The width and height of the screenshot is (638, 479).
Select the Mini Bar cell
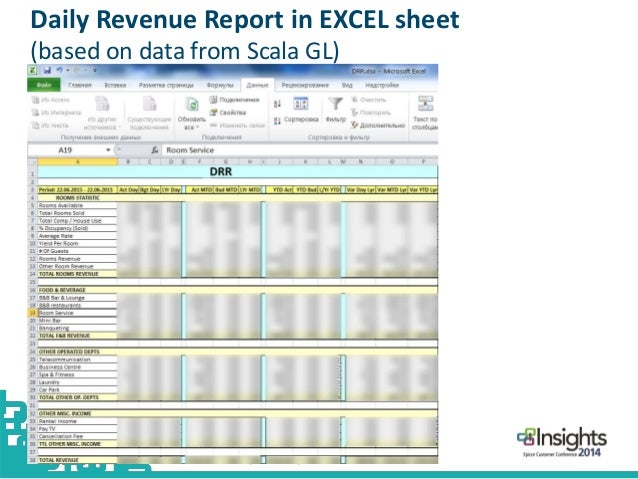pos(77,321)
